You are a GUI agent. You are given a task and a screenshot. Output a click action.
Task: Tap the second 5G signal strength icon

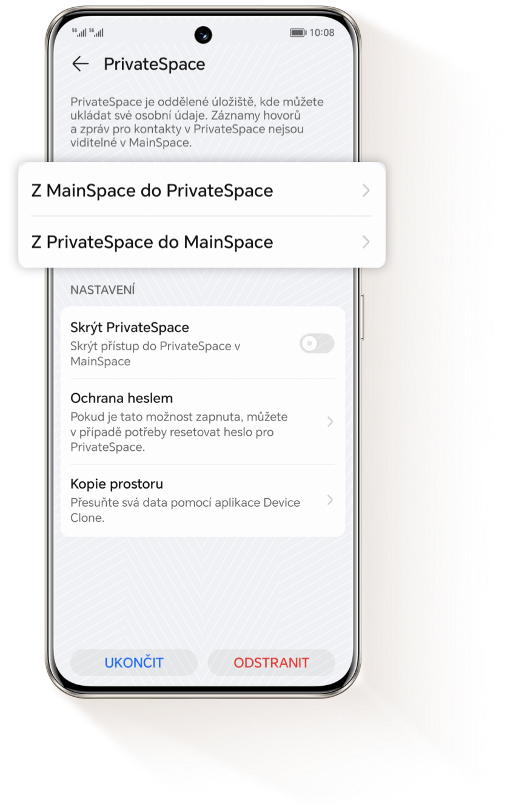[x=96, y=32]
